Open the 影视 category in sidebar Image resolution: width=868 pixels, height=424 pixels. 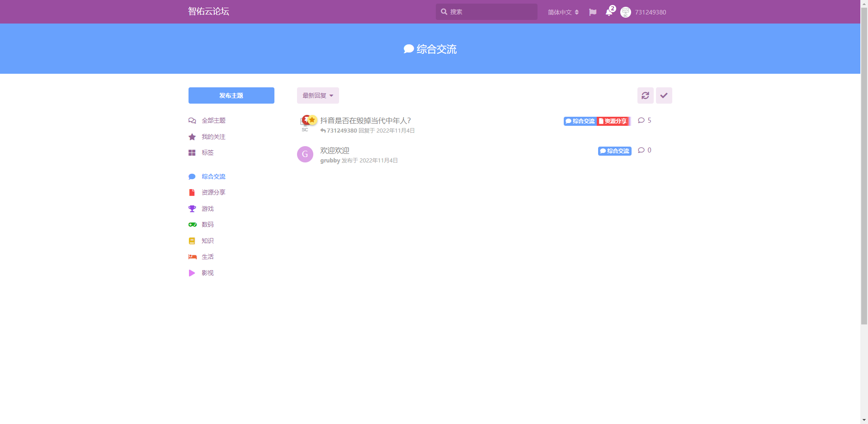point(208,273)
